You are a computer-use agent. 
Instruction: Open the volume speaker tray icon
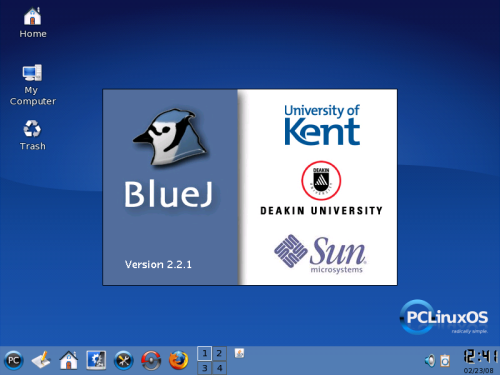coord(430,361)
